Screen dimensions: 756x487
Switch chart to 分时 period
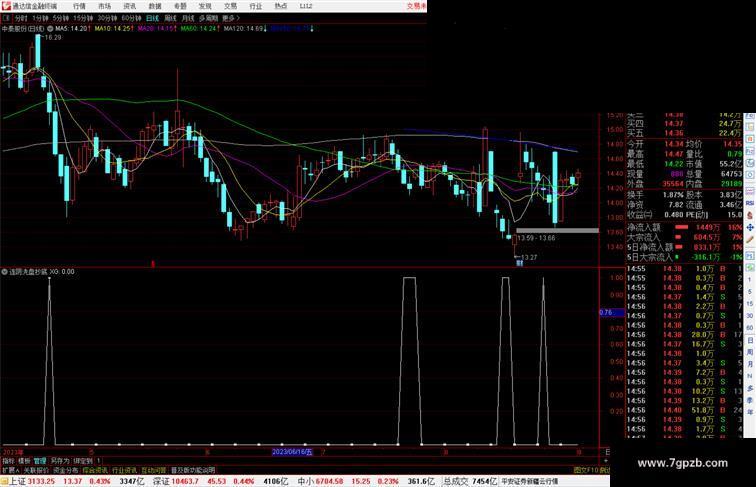tap(21, 18)
